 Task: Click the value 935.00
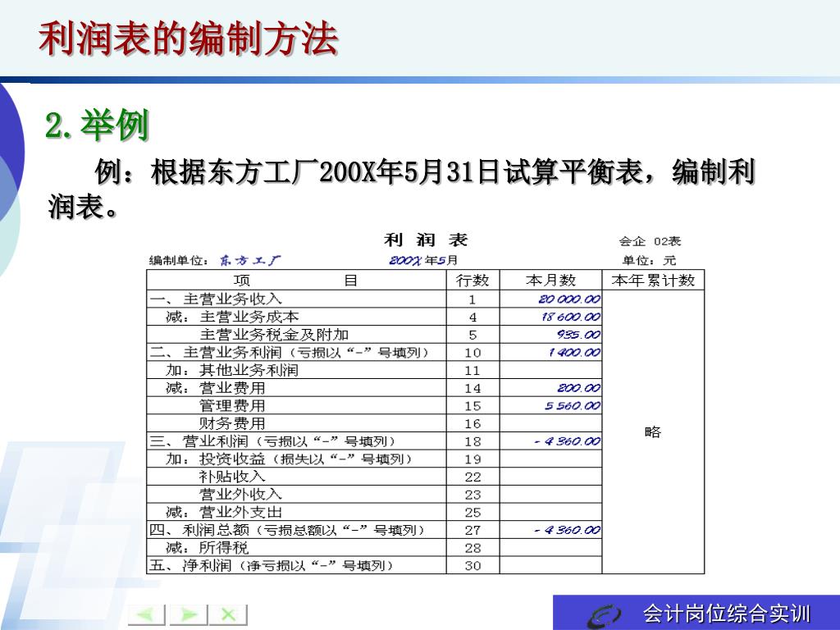point(578,335)
